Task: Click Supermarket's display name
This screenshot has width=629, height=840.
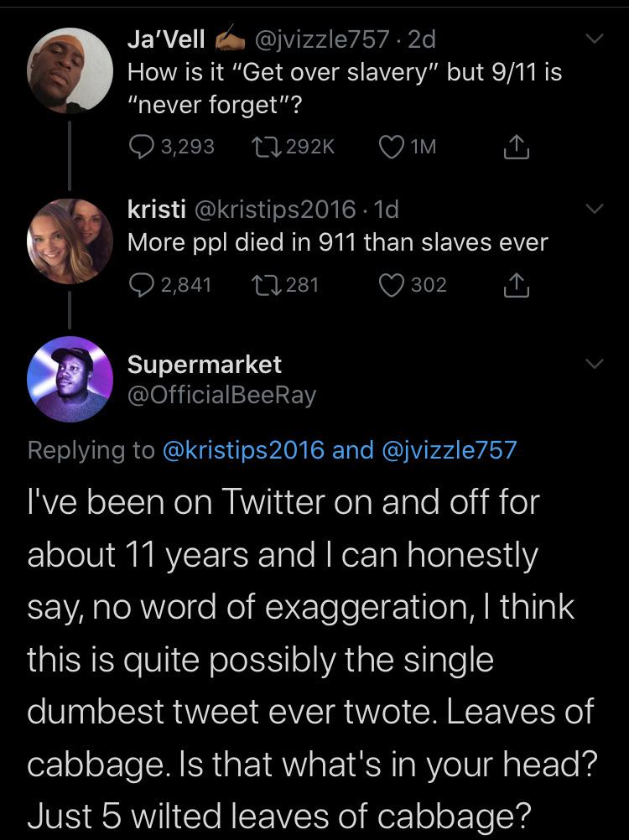Action: point(205,365)
